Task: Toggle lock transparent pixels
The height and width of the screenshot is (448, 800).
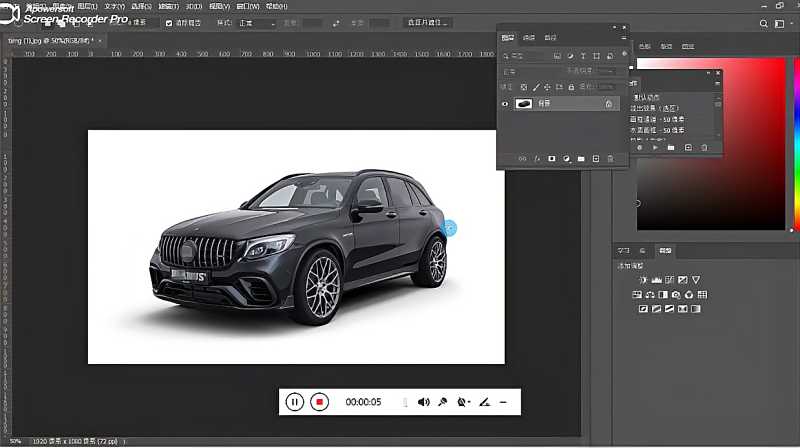Action: tap(523, 87)
